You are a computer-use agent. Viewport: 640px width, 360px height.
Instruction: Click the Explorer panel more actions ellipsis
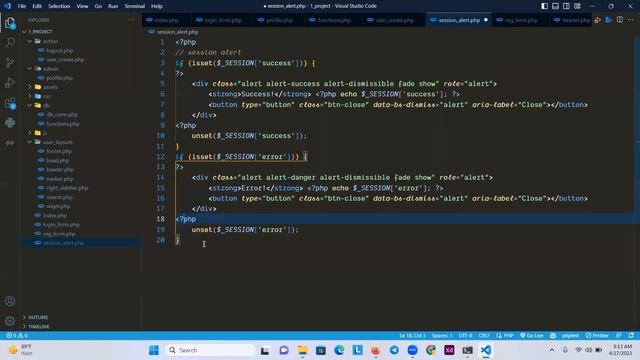(131, 20)
